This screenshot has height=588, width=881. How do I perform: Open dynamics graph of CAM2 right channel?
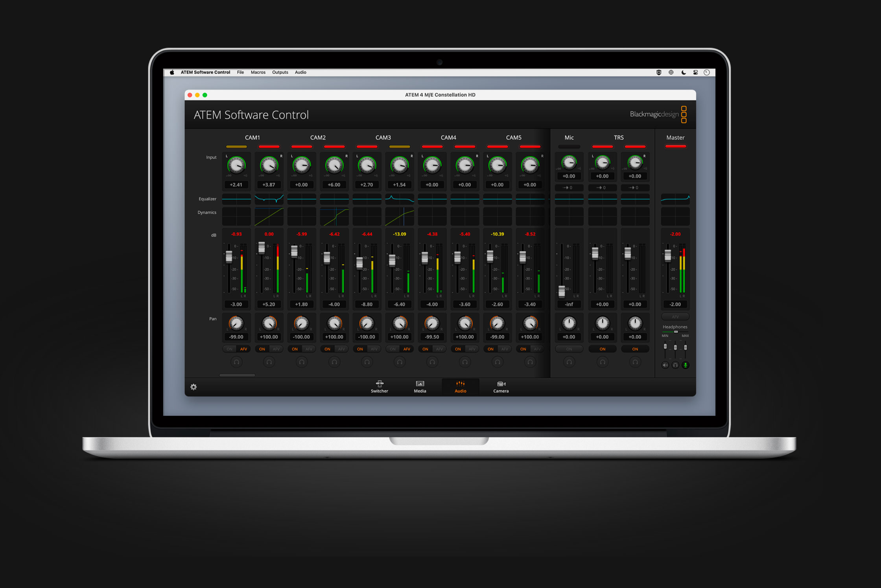coord(334,217)
